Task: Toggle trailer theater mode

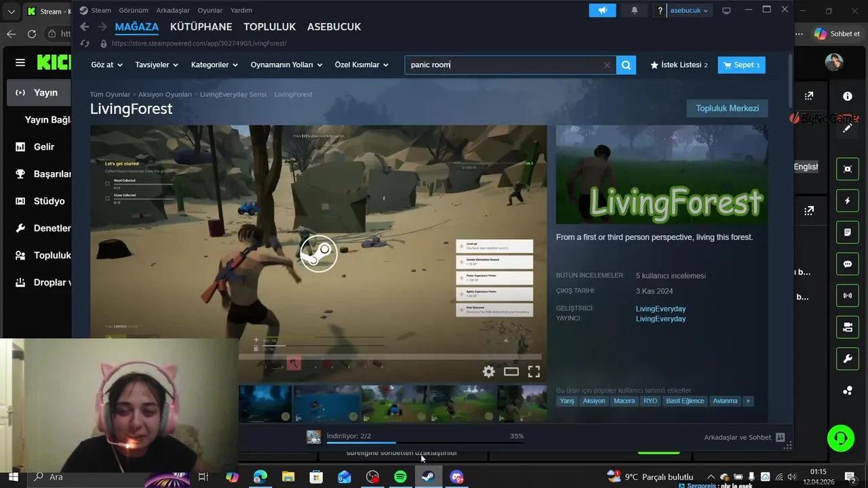Action: click(x=511, y=371)
